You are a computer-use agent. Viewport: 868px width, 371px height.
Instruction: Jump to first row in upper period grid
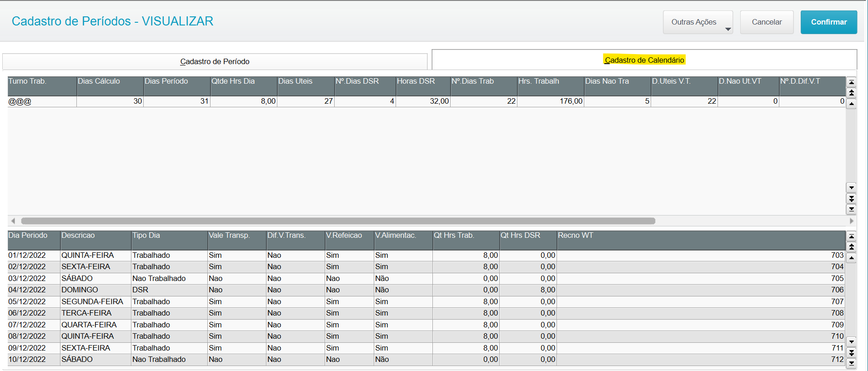click(x=851, y=82)
